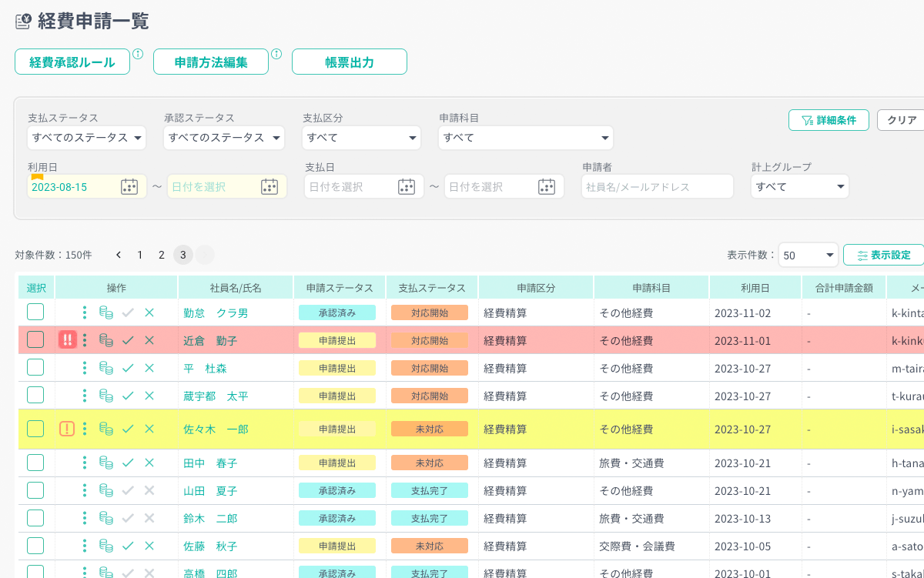Open three-dot menu for 勤怠 クラ男

click(x=85, y=312)
